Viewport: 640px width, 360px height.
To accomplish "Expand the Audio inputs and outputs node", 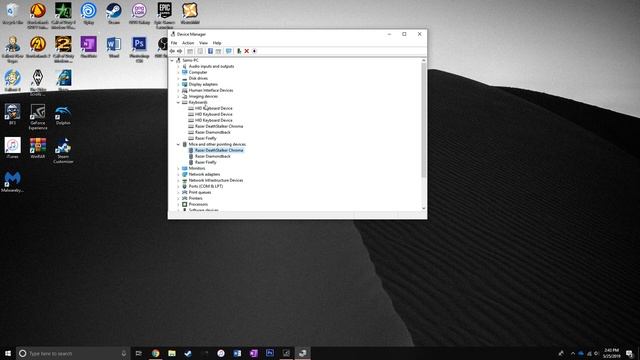I will coord(178,66).
